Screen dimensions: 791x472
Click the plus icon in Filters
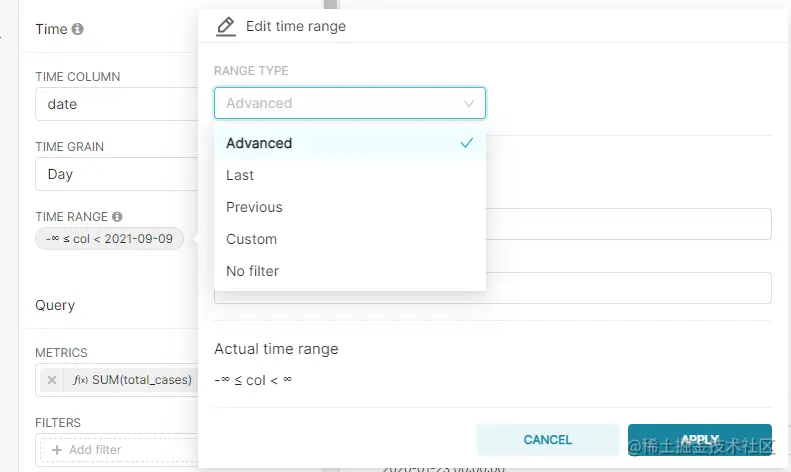(56, 450)
